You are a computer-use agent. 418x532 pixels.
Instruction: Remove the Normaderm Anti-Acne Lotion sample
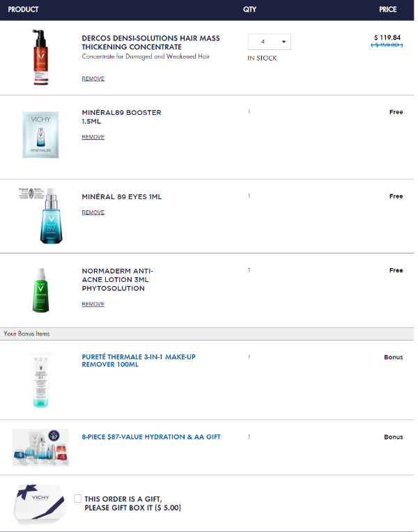pos(93,304)
